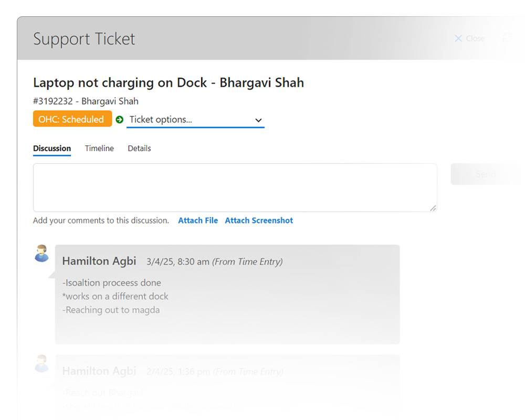
Task: Open the Details tab
Action: pyautogui.click(x=139, y=149)
